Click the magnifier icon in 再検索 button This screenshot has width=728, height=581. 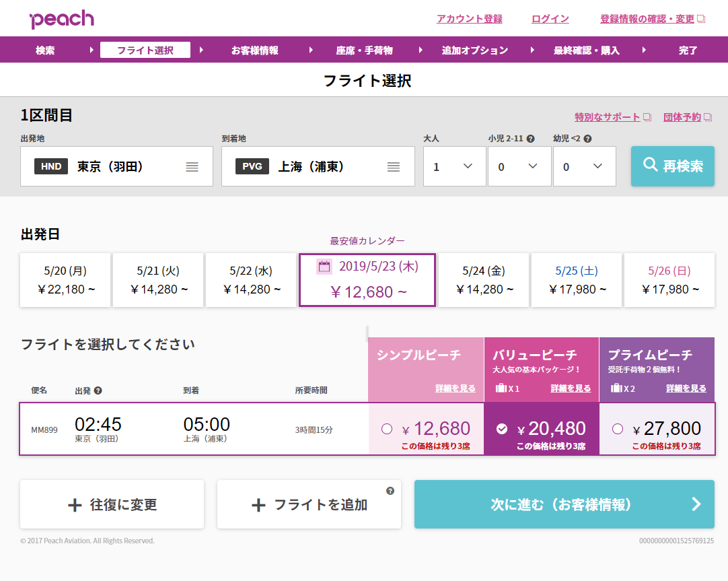[650, 164]
